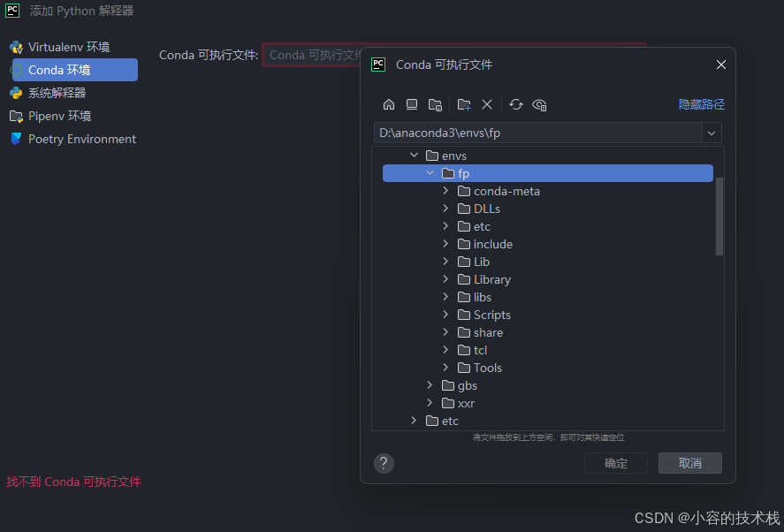Refresh the file tree
784x532 pixels.
(x=516, y=104)
